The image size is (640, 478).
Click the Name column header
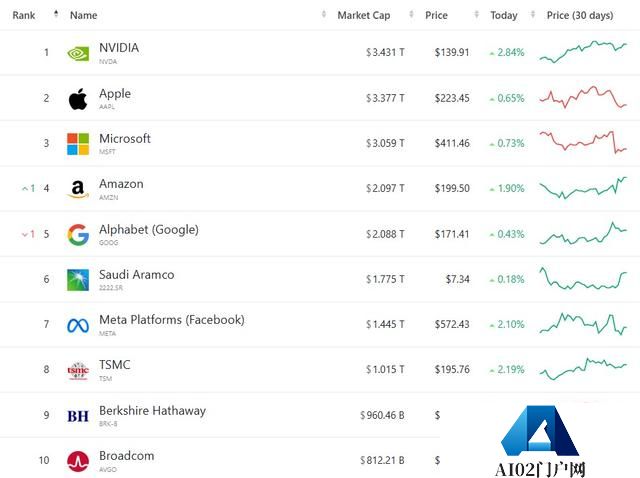coord(83,15)
